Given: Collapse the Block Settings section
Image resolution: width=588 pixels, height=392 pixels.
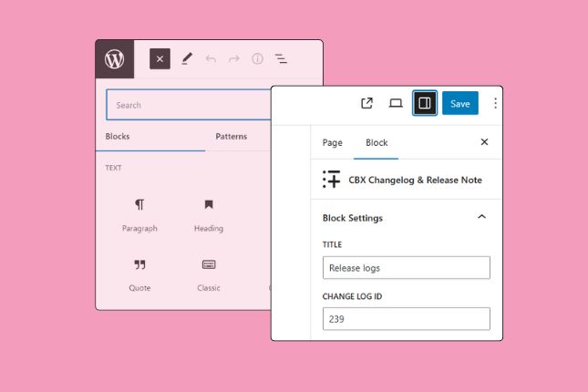Looking at the screenshot, I should [482, 217].
